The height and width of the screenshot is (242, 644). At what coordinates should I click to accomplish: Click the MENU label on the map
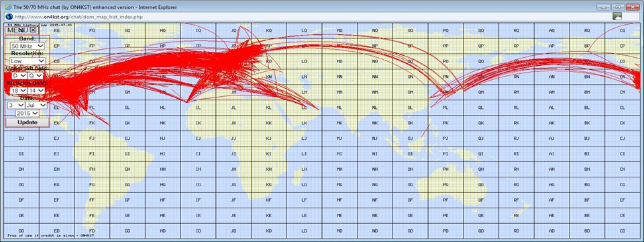17,30
